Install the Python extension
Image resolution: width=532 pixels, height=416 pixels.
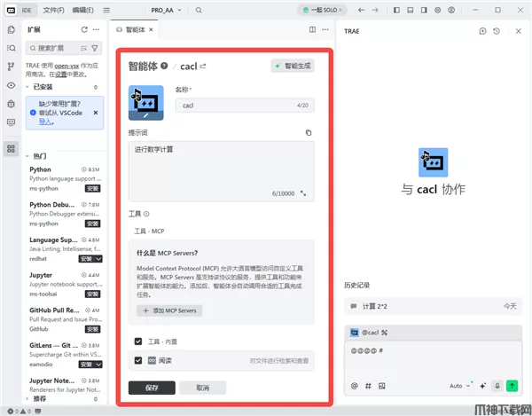[92, 189]
